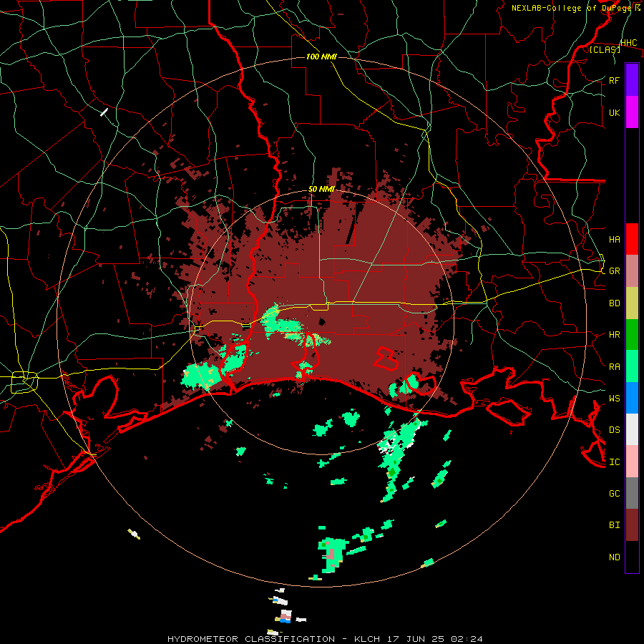Screen dimensions: 644x644
Task: Click the HR dark green legend swatch
Action: (632, 335)
